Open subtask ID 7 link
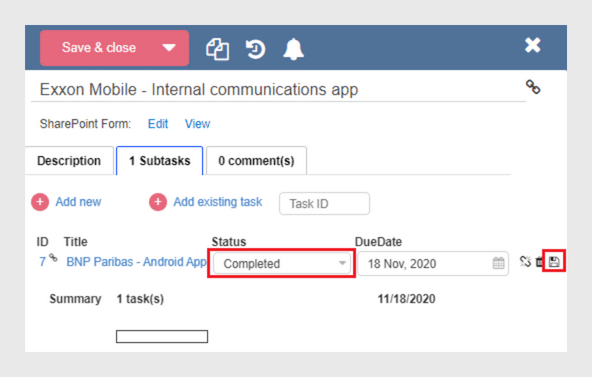 point(42,262)
